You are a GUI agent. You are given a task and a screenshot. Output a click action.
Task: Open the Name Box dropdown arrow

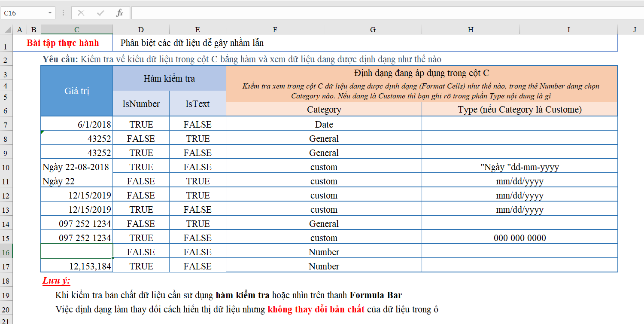[x=50, y=13]
